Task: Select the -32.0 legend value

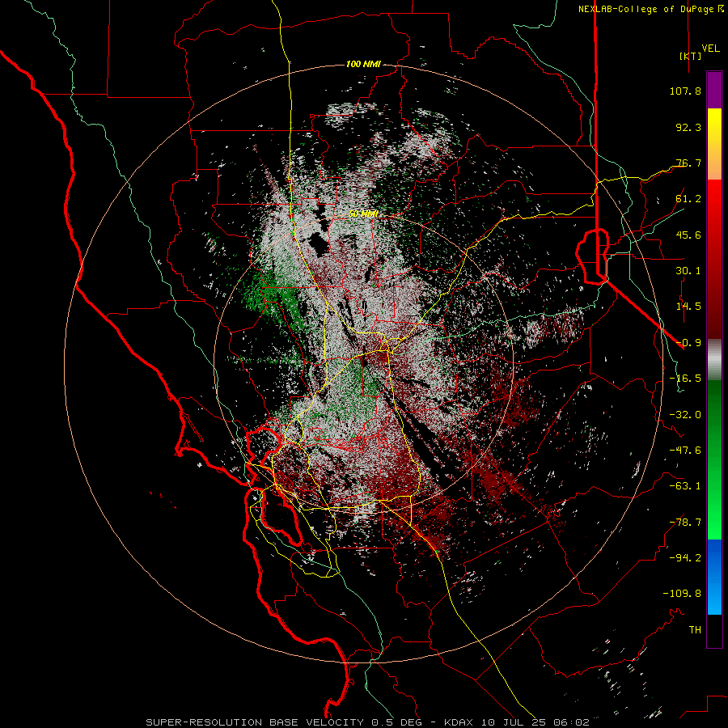Action: (x=685, y=415)
